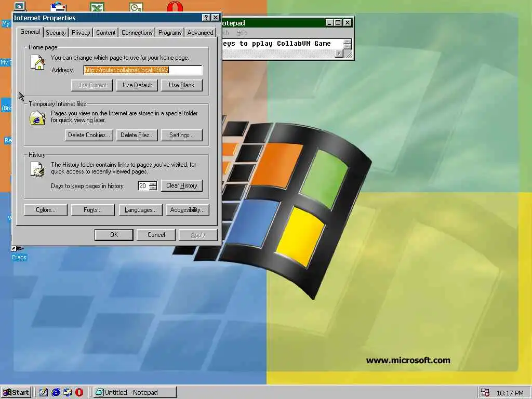The height and width of the screenshot is (399, 532).
Task: Confirm with the OK button
Action: click(114, 235)
